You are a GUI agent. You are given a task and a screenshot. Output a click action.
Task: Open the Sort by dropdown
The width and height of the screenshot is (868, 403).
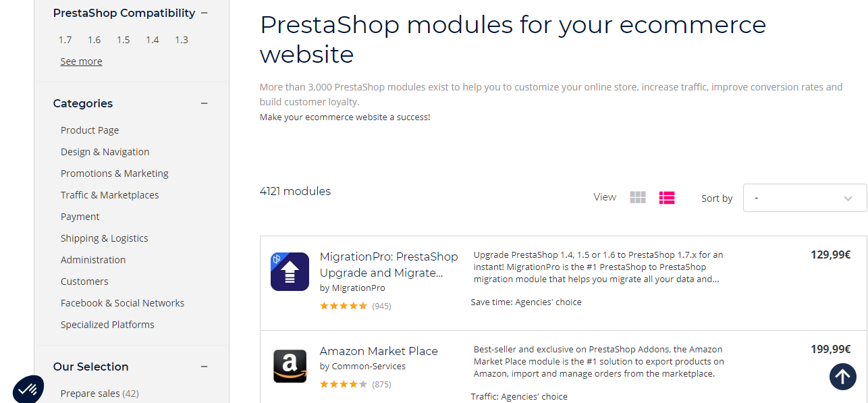coord(805,197)
